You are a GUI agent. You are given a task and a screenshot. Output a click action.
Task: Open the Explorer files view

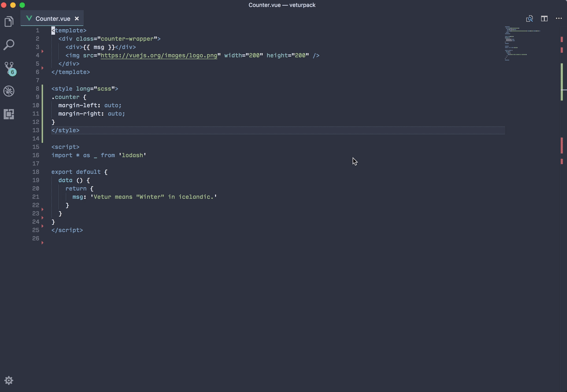coord(9,22)
